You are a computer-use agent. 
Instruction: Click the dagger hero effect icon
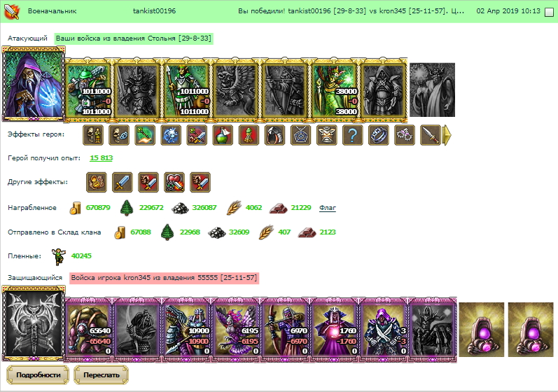431,135
